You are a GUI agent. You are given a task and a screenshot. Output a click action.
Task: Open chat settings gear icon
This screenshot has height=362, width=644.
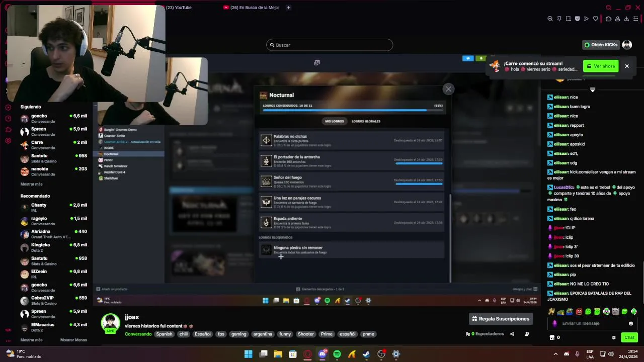(x=613, y=337)
